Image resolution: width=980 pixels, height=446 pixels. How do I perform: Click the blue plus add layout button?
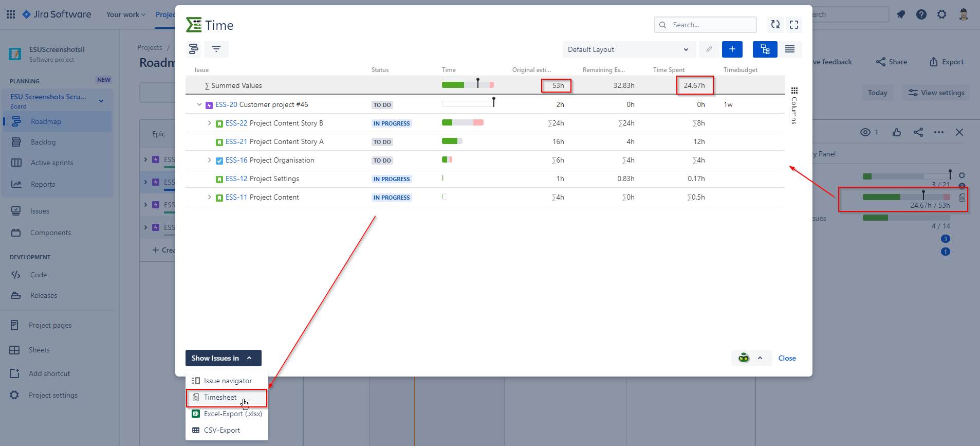tap(732, 49)
